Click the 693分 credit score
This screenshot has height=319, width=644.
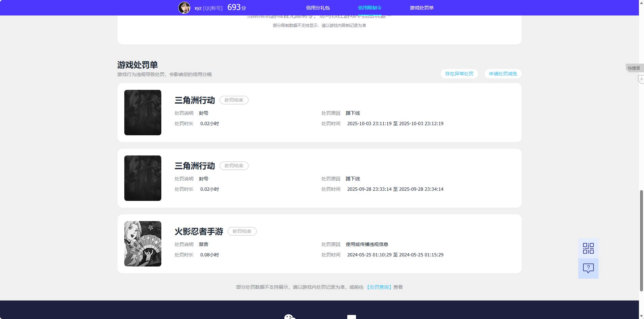[237, 7]
